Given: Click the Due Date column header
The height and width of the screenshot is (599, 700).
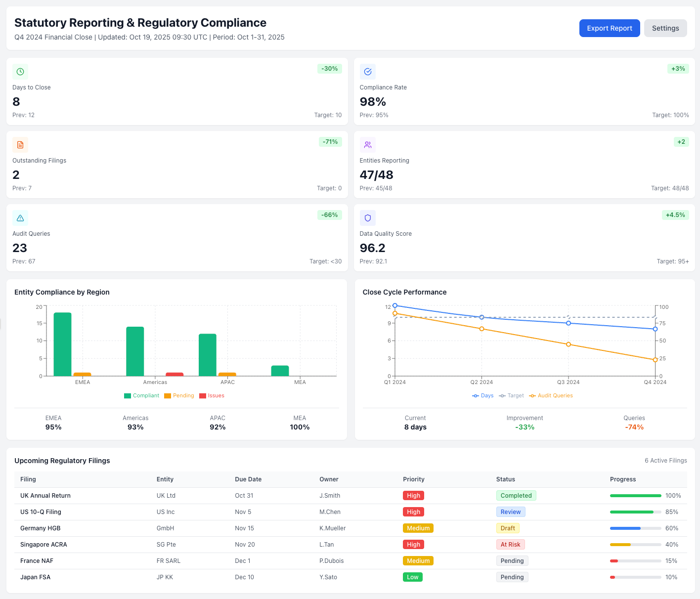Looking at the screenshot, I should [x=248, y=479].
